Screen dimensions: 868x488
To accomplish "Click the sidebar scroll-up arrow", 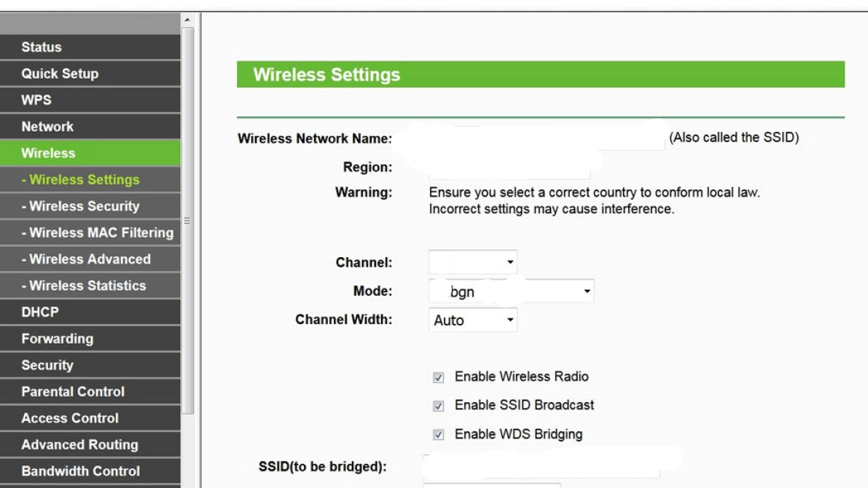I will coord(187,20).
